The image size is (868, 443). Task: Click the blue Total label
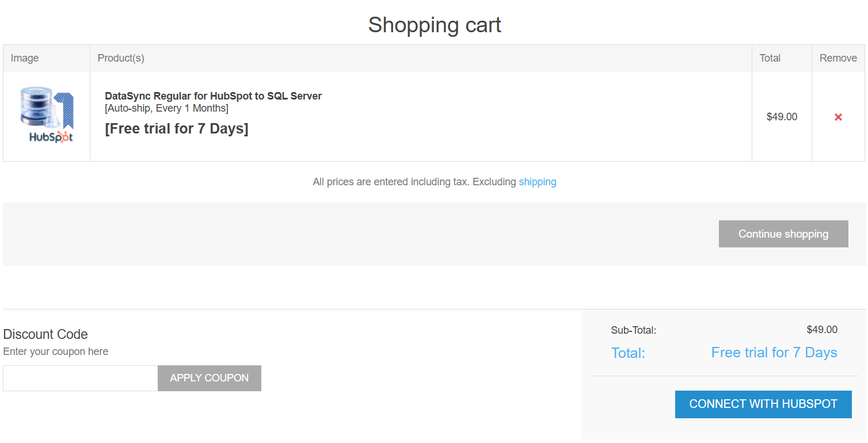[628, 353]
